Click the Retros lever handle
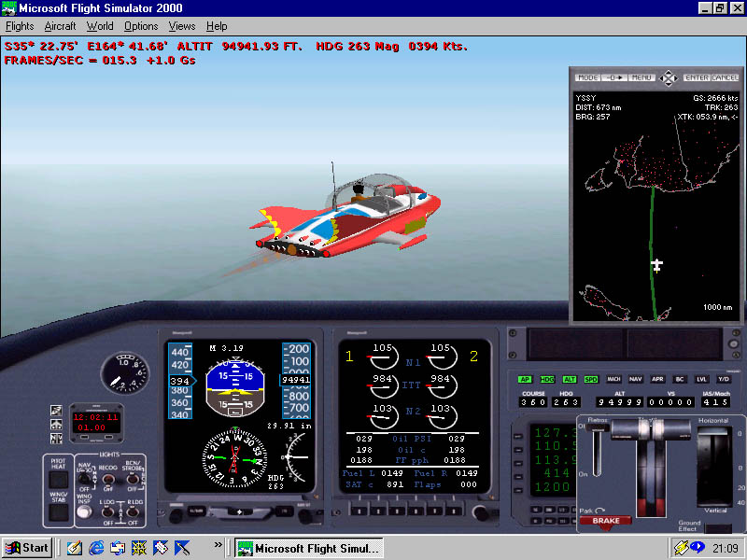The width and height of the screenshot is (747, 560). pyautogui.click(x=597, y=427)
